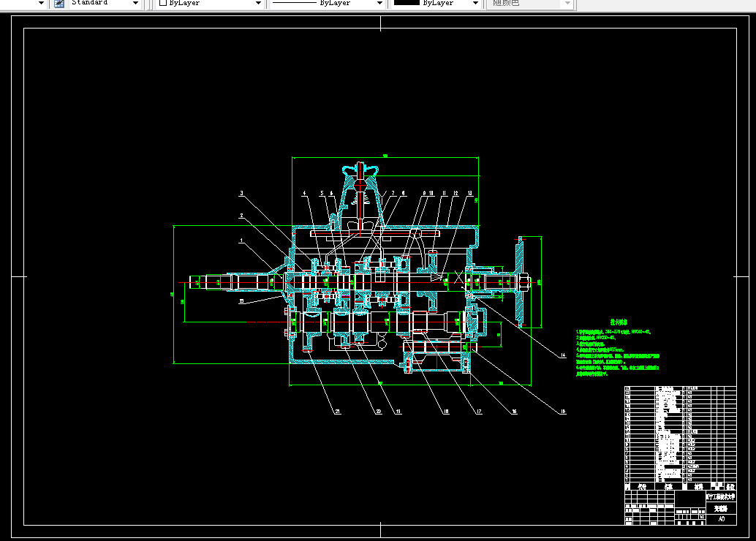Select part callout number 21
This screenshot has width=756, height=541.
tap(338, 412)
